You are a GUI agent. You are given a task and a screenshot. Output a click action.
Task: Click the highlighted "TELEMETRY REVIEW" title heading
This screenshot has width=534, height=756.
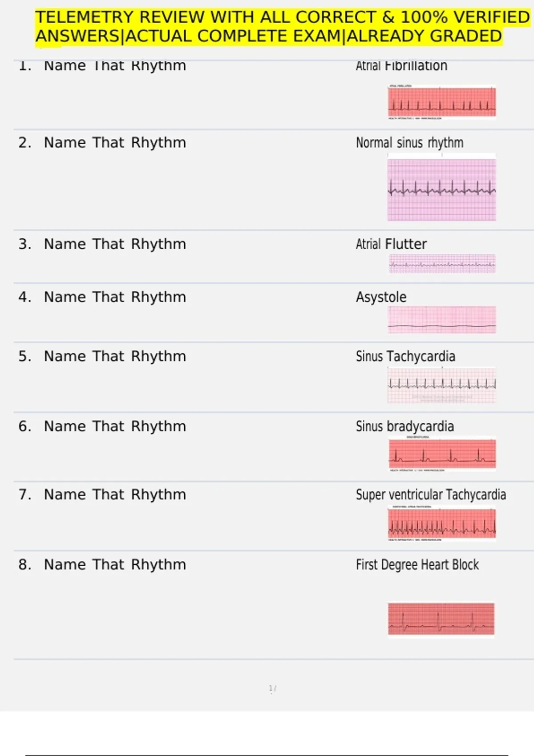pyautogui.click(x=282, y=27)
